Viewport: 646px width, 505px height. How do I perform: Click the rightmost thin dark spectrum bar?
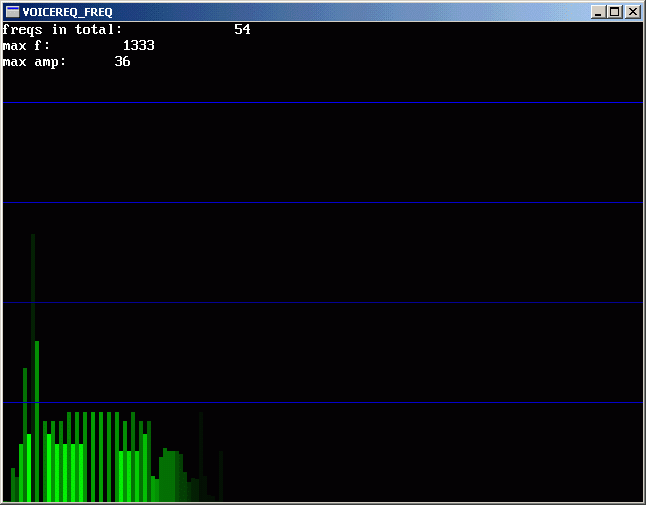[220, 476]
